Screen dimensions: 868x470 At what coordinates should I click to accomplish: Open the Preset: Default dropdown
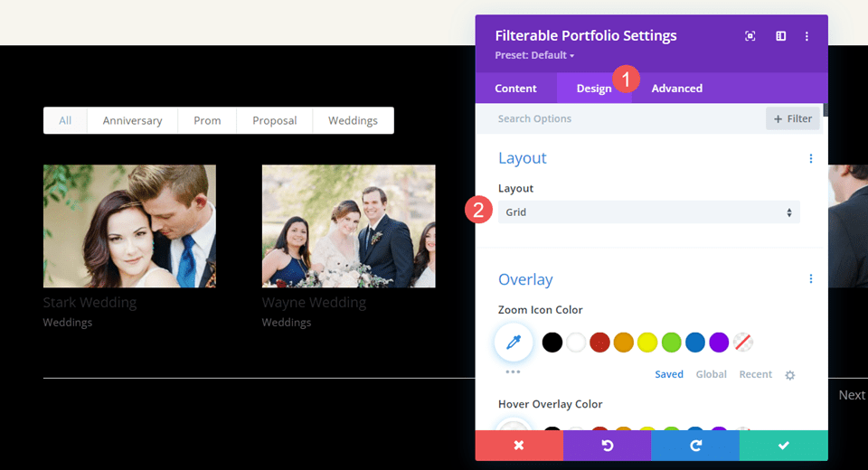[534, 55]
